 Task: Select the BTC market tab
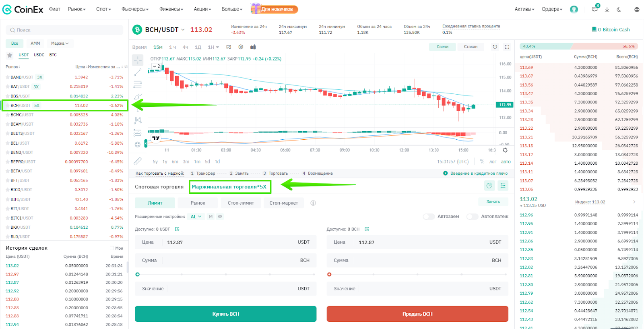[53, 55]
